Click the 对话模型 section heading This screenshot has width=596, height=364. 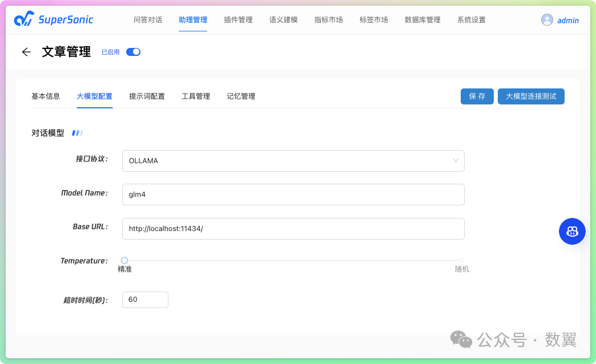48,133
